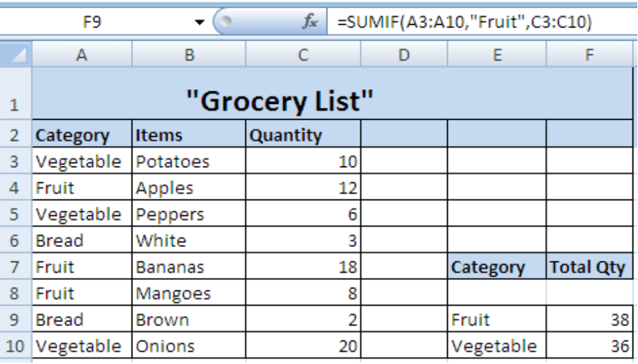Click the Fruit total cell showing 38

point(589,320)
